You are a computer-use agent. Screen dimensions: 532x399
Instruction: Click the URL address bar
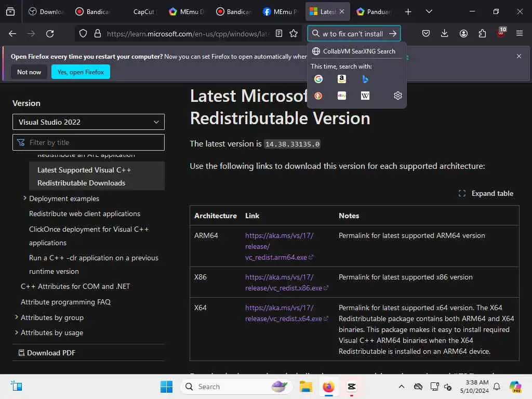click(188, 34)
